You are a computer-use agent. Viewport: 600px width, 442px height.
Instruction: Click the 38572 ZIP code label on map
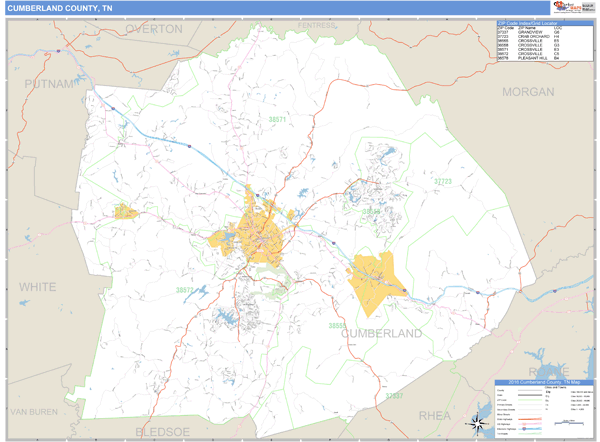click(185, 290)
